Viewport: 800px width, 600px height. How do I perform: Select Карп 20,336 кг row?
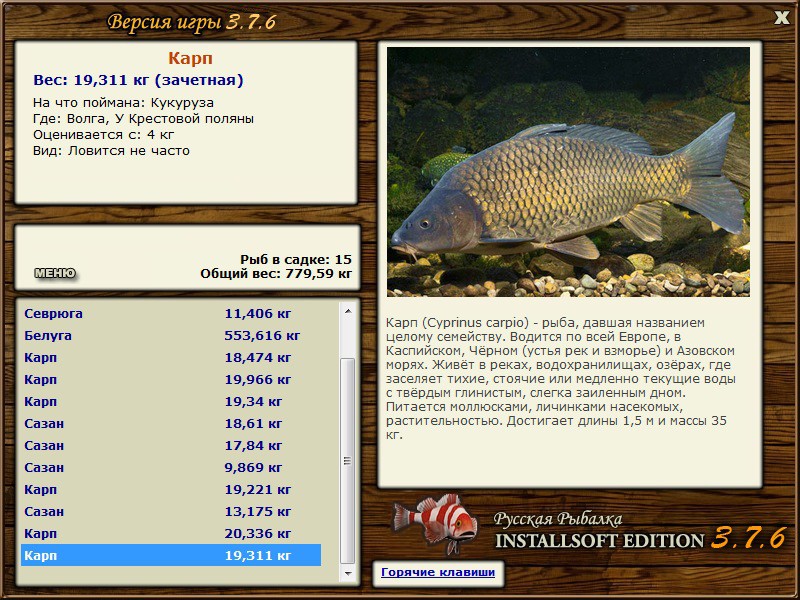(x=171, y=533)
